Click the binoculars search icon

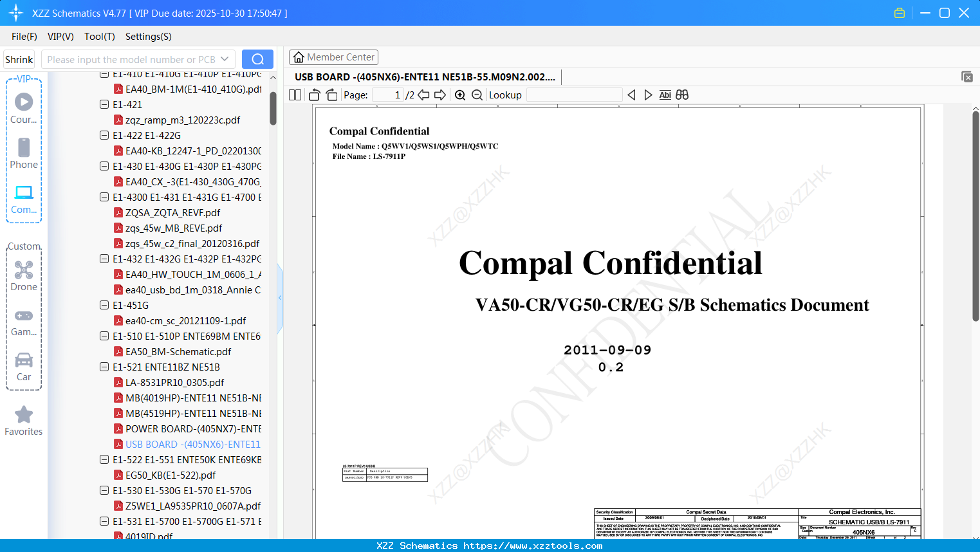pyautogui.click(x=682, y=95)
